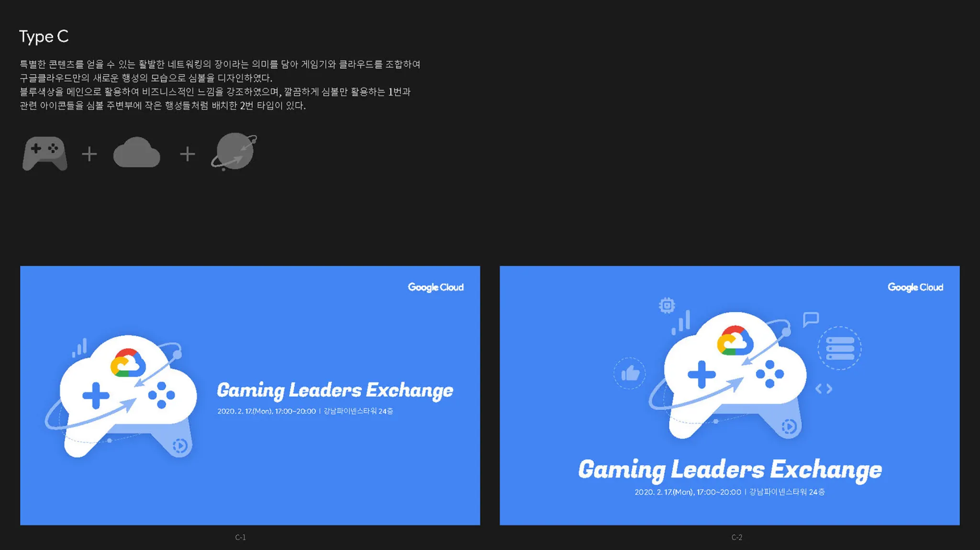Screen dimensions: 980x550
Task: Click the Google Cloud logo in C-1 banner
Action: coord(435,287)
